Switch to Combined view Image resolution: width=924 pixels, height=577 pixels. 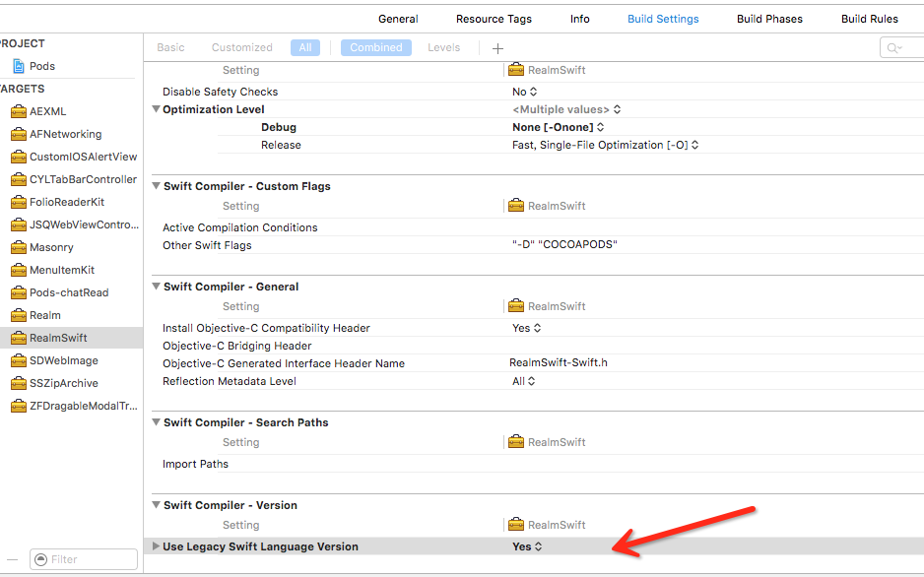(376, 47)
